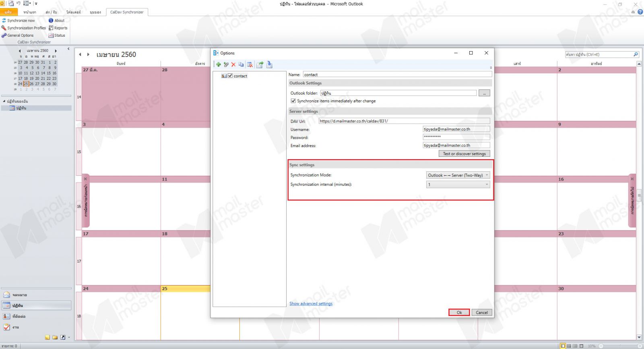Click the clear cache icon in Options toolbar

point(250,64)
